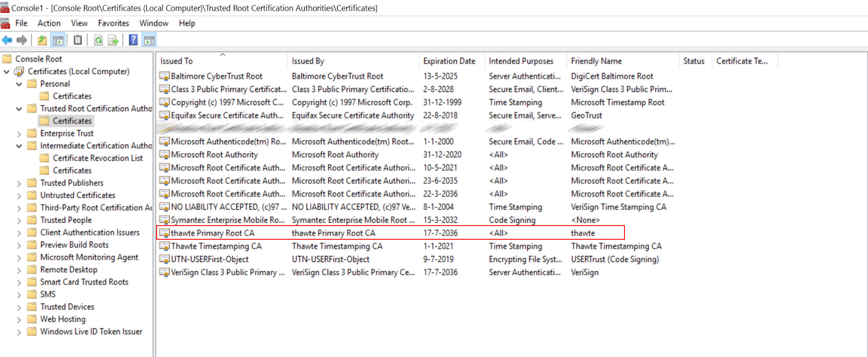Click the Export List toolbar icon
Viewport: 868px width, 357px height.
pyautogui.click(x=113, y=40)
